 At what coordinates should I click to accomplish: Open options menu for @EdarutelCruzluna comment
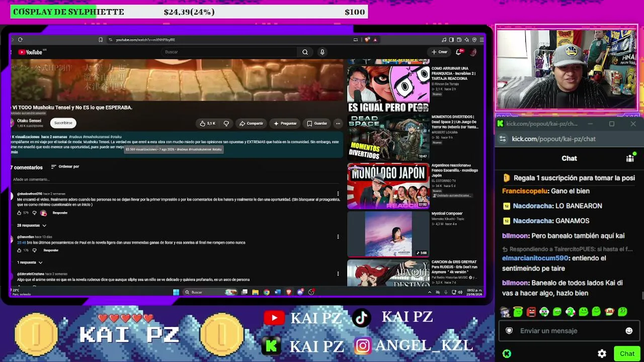click(x=338, y=274)
